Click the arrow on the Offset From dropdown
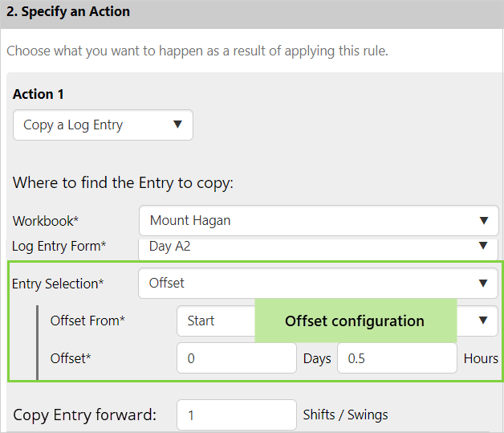 (482, 321)
